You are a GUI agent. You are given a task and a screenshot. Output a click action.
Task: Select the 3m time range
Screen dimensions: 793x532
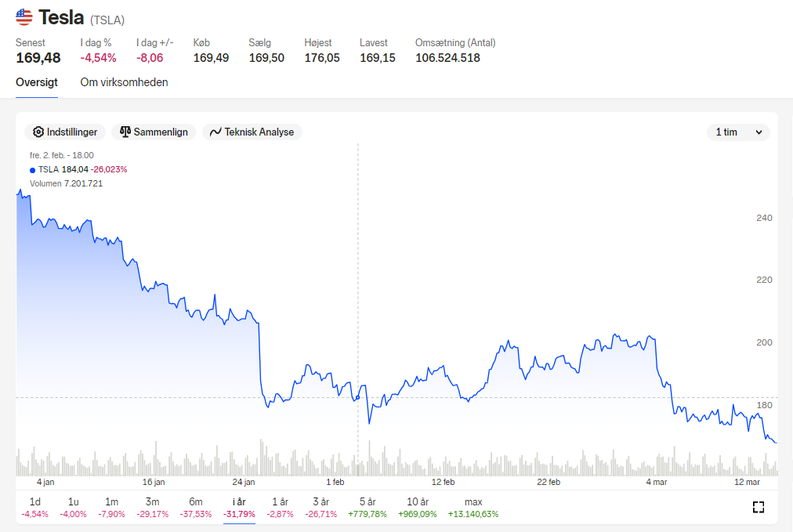coord(152,508)
